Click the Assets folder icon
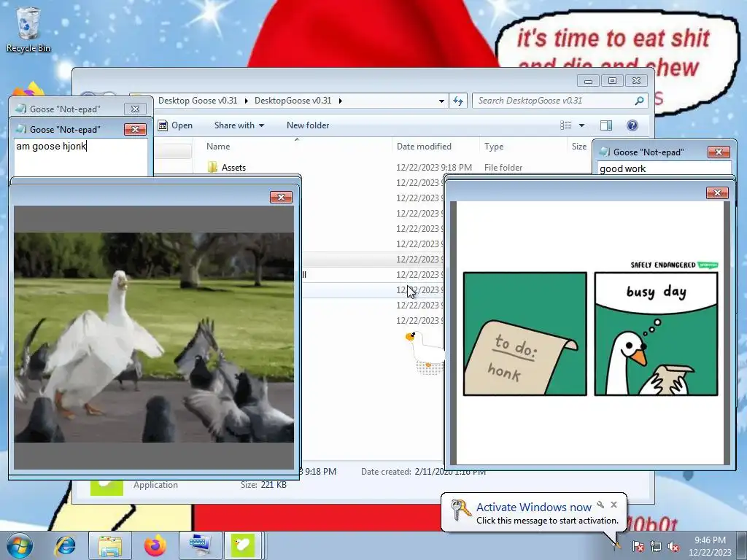 [x=212, y=167]
